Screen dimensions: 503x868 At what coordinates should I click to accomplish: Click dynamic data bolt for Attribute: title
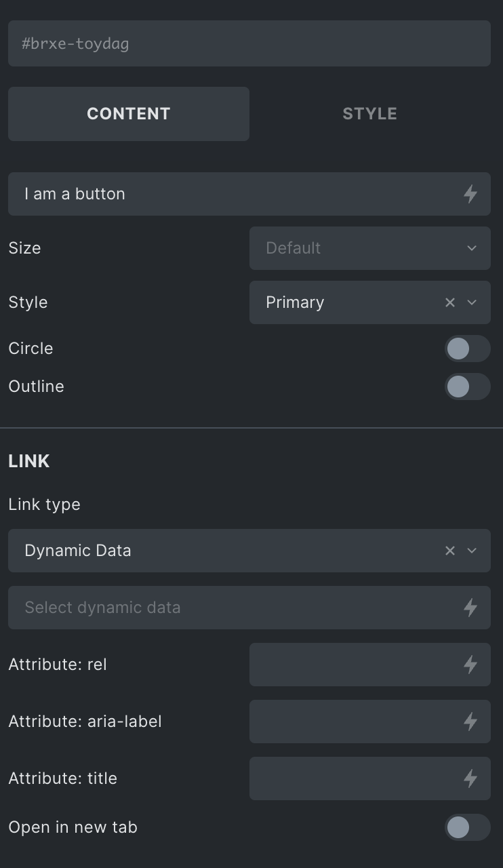[470, 778]
